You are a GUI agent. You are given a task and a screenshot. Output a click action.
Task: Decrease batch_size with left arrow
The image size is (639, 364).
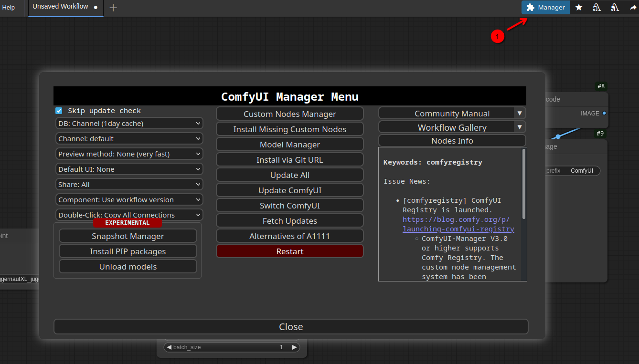(x=169, y=347)
